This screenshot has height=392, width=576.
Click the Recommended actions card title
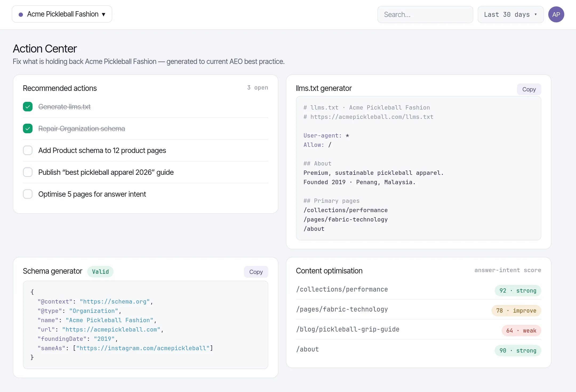(60, 88)
